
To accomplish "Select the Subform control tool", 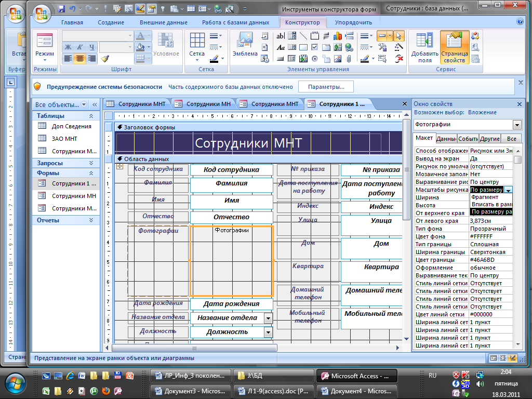I will (292, 59).
